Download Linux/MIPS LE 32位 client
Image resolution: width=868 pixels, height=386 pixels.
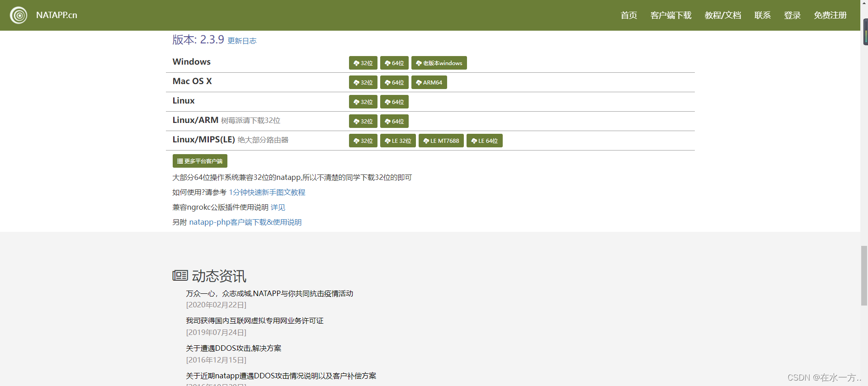pos(398,141)
